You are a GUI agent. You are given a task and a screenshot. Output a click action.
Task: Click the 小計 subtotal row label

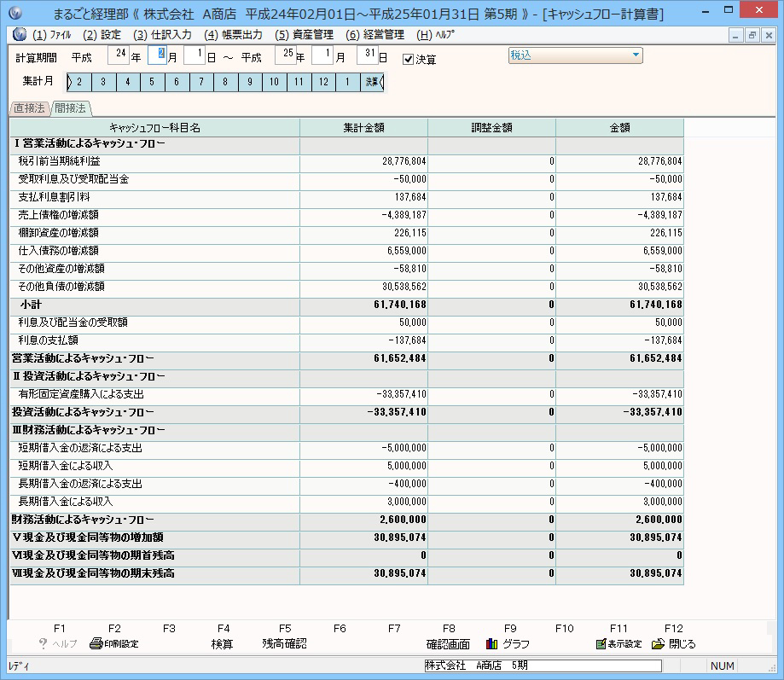point(31,305)
